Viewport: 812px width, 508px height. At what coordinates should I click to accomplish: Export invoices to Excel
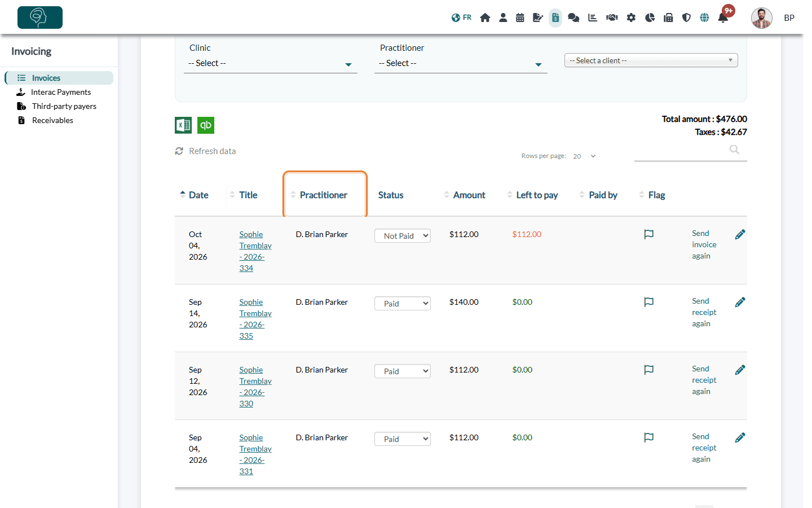coord(183,125)
